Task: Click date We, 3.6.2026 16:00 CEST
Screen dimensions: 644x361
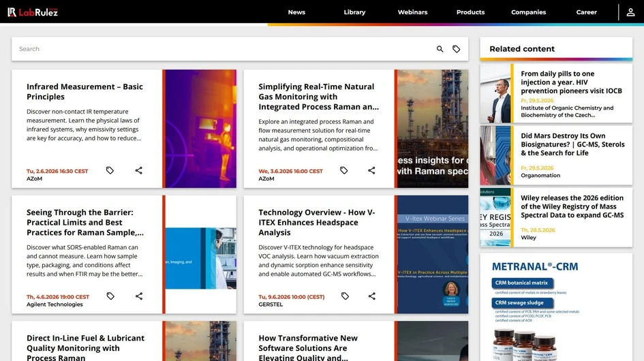Action: pos(291,171)
